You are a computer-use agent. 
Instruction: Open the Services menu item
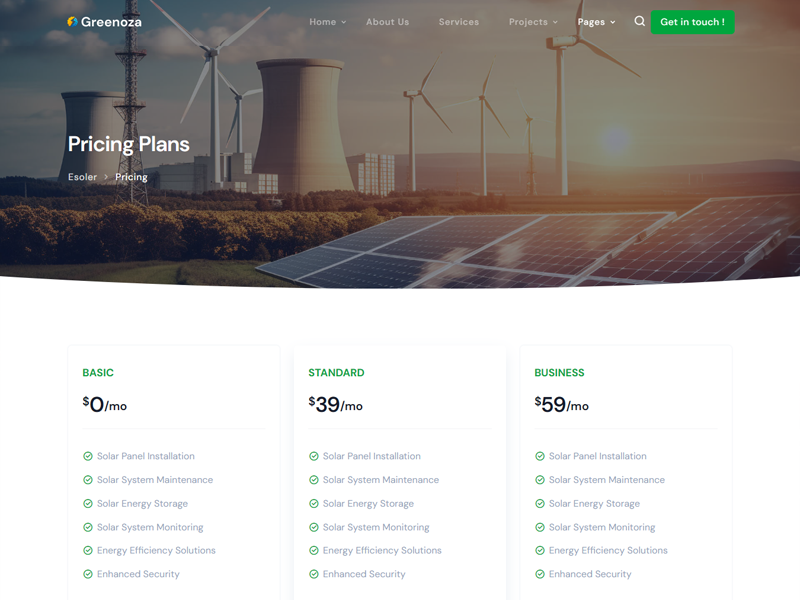[459, 22]
